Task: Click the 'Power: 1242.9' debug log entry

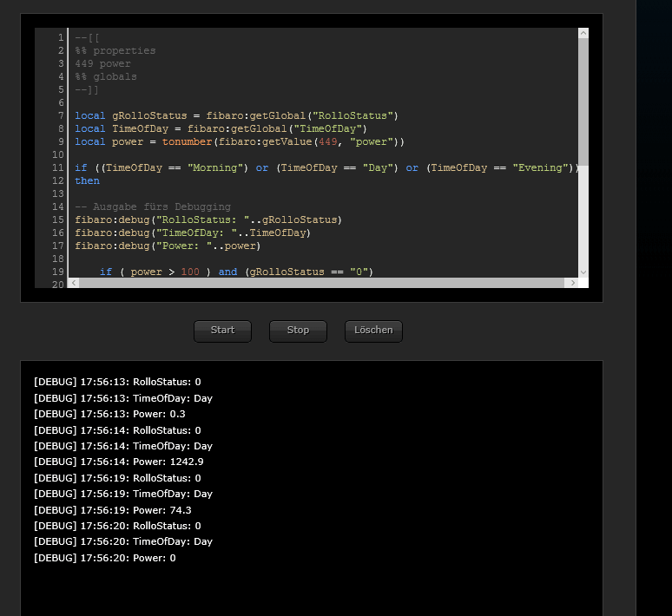Action: [118, 462]
